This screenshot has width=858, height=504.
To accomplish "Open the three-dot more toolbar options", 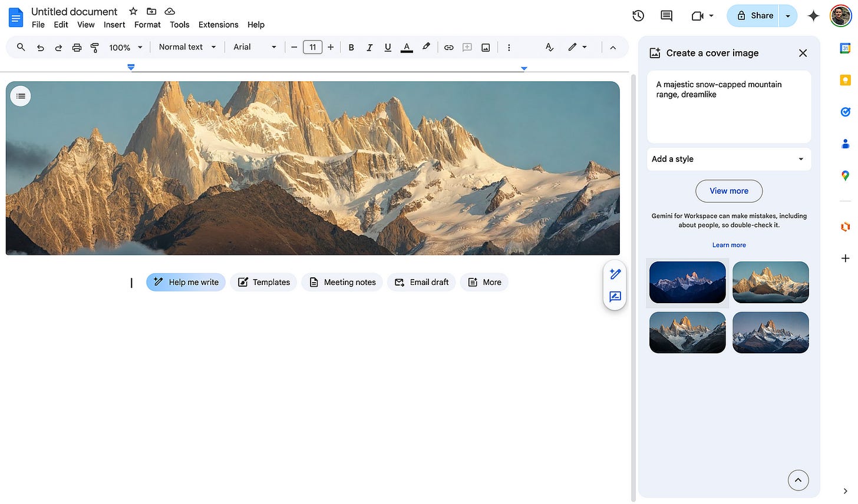I will click(x=509, y=48).
